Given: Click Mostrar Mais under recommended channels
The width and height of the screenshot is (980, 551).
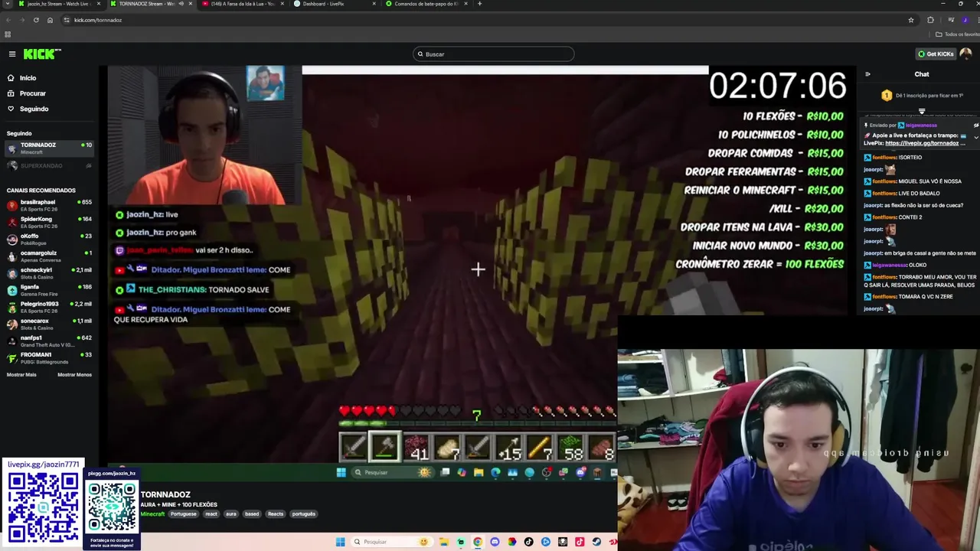Looking at the screenshot, I should pyautogui.click(x=21, y=375).
